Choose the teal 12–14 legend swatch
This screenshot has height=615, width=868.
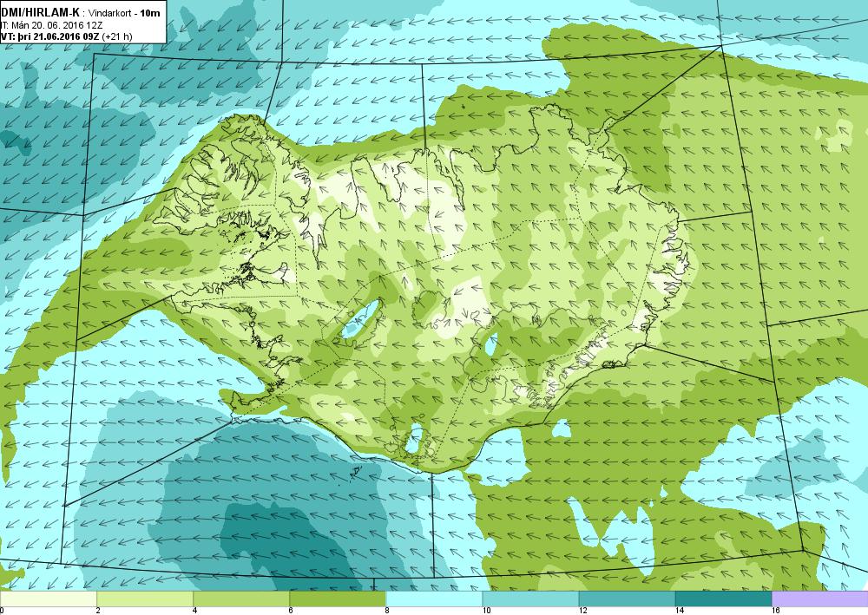tap(627, 599)
